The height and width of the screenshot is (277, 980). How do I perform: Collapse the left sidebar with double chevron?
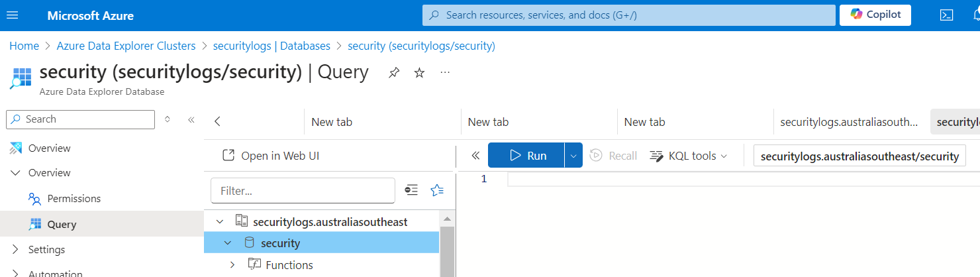click(191, 120)
